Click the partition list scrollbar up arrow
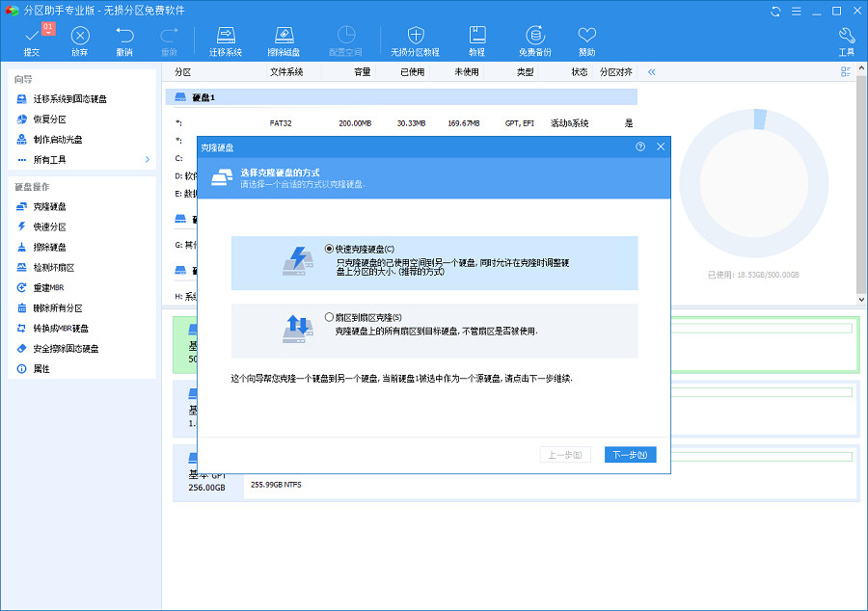This screenshot has width=868, height=611. (x=861, y=68)
